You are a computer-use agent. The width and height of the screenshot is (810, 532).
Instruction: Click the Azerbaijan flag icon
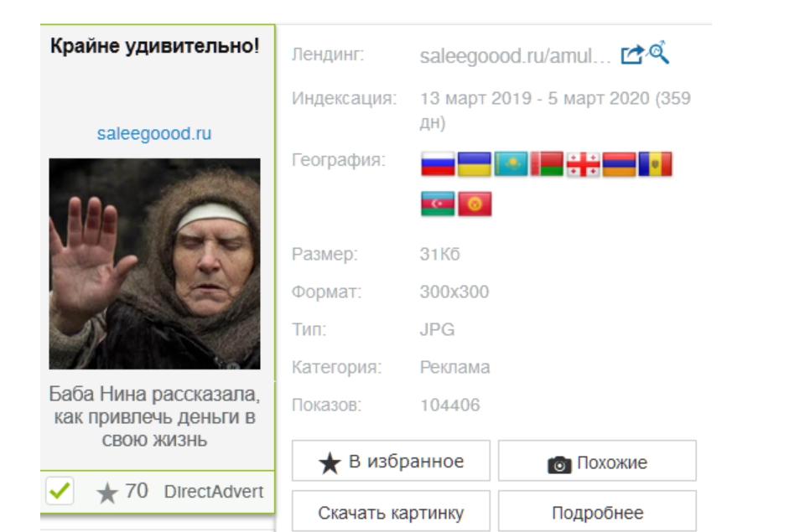click(x=438, y=204)
